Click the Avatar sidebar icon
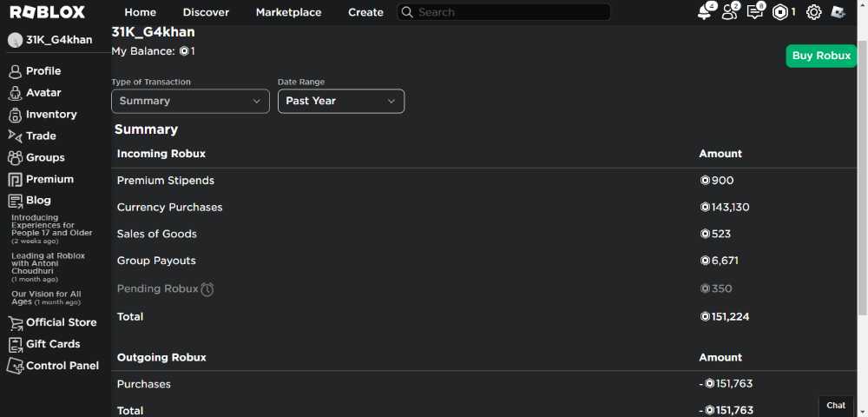The height and width of the screenshot is (417, 868). coord(15,93)
